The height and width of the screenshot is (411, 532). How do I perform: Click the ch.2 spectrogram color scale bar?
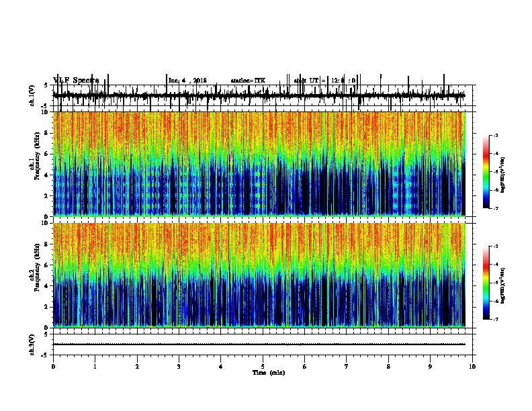(x=486, y=283)
